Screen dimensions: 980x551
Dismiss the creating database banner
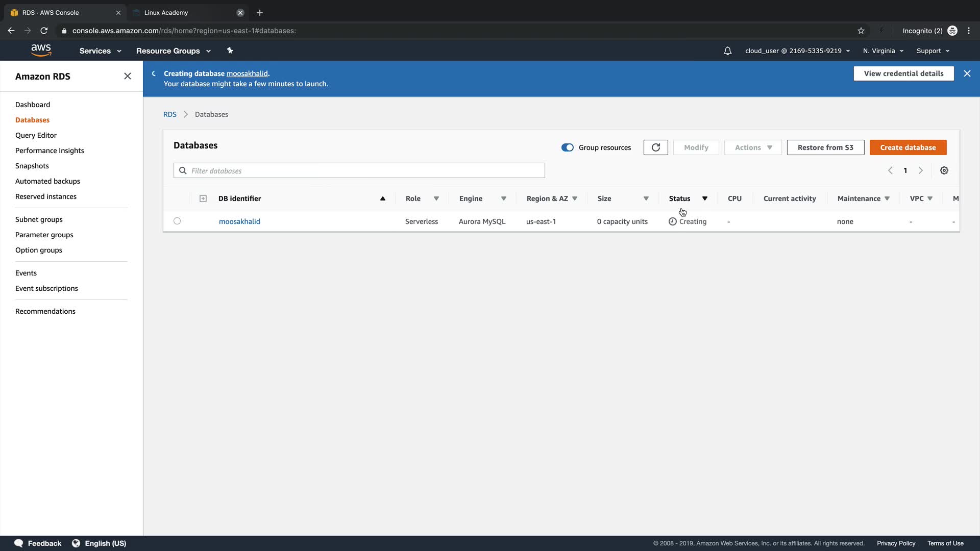967,73
